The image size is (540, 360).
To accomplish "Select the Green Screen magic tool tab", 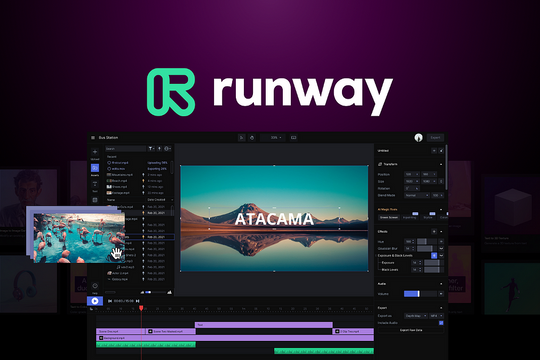I will 389,217.
